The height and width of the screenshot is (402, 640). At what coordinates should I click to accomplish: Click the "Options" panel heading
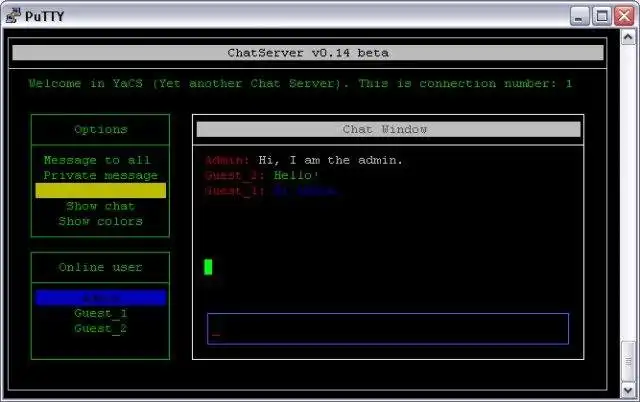coord(100,129)
